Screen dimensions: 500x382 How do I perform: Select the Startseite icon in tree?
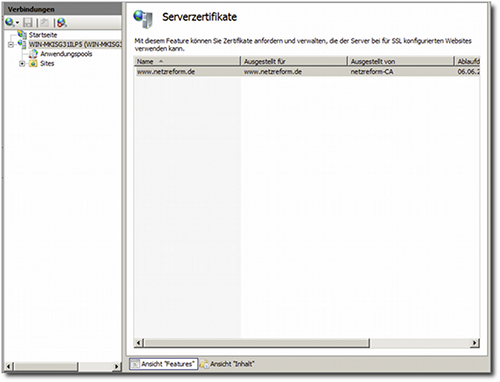pos(22,34)
